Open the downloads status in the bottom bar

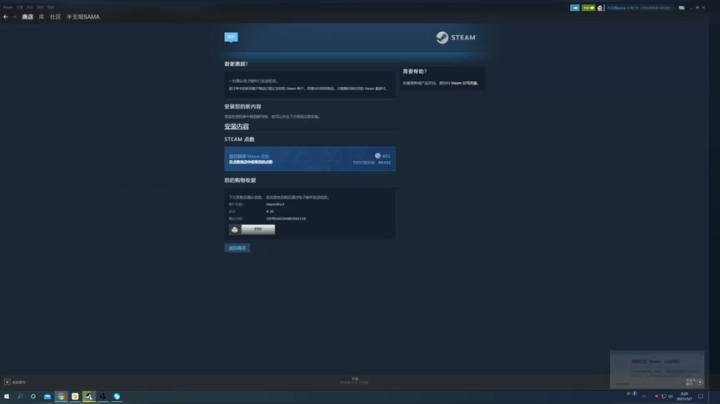click(x=354, y=381)
